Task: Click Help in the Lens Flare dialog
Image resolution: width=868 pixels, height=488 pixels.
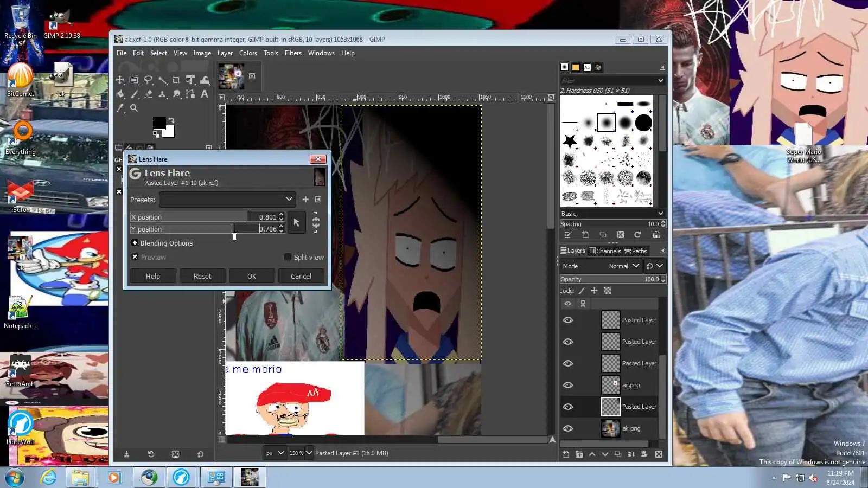Action: 153,276
